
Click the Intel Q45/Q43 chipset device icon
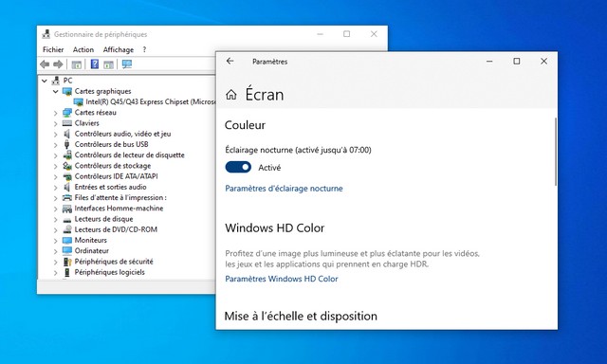coord(78,101)
